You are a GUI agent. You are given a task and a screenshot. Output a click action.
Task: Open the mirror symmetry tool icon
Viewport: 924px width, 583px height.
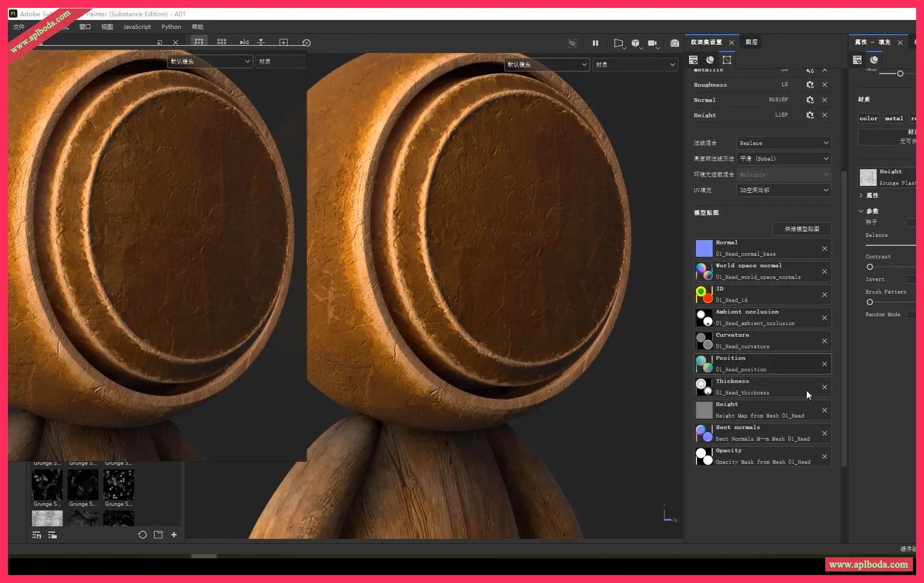(244, 43)
